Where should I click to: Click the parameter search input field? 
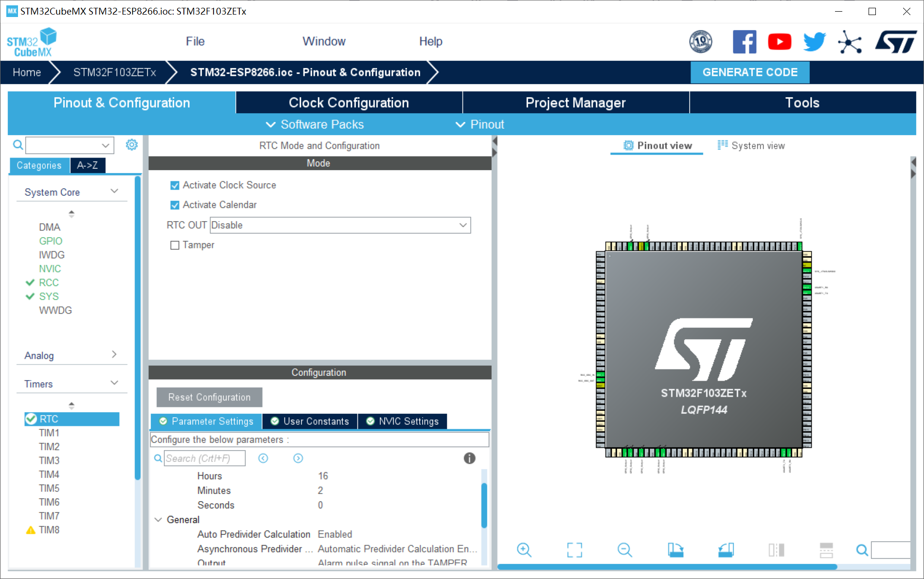205,458
